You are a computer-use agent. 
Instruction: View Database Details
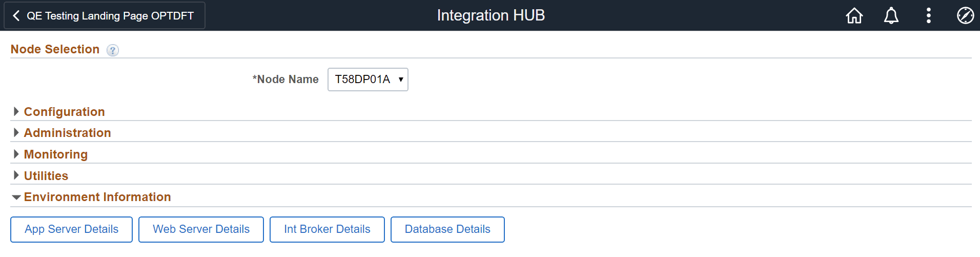(x=447, y=229)
